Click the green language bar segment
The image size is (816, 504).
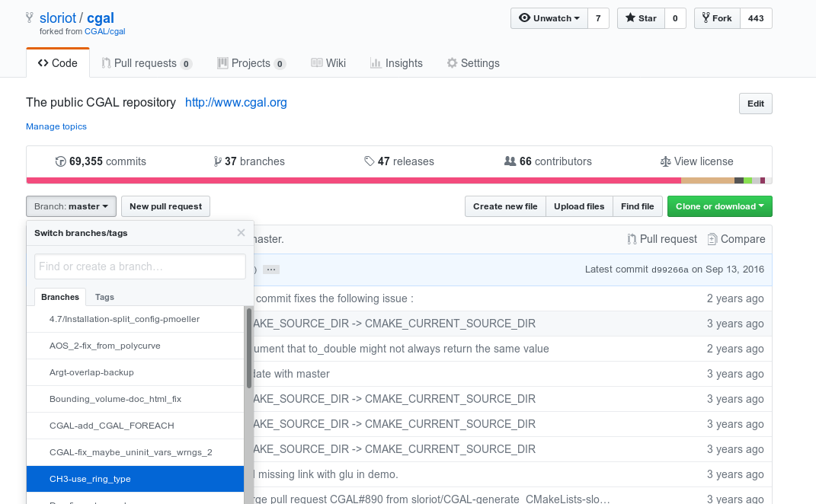click(748, 180)
